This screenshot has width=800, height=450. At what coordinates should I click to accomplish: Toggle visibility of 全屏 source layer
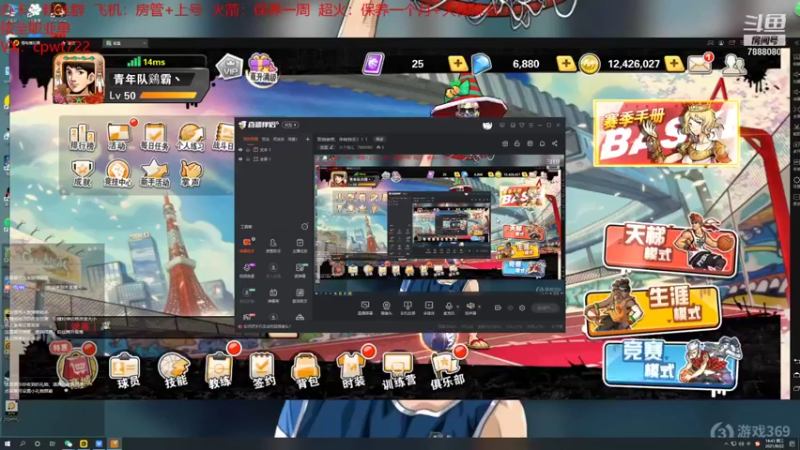(241, 159)
